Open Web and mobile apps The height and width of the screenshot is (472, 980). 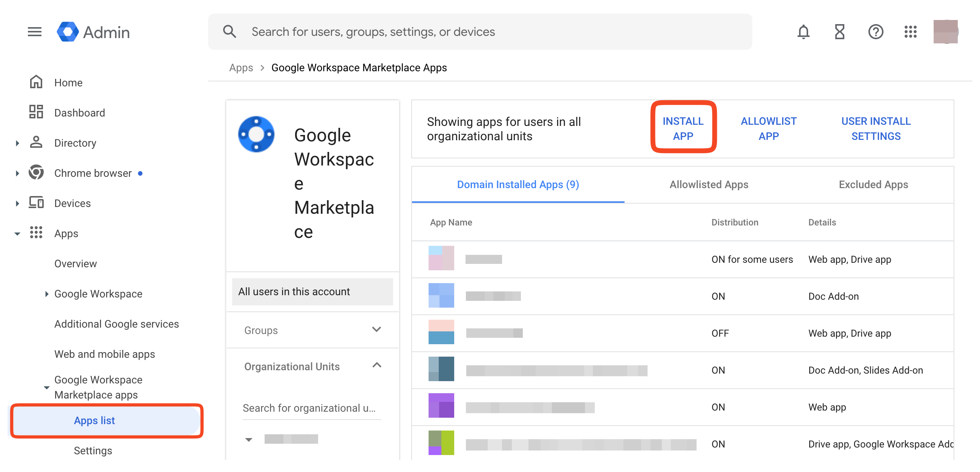click(105, 354)
